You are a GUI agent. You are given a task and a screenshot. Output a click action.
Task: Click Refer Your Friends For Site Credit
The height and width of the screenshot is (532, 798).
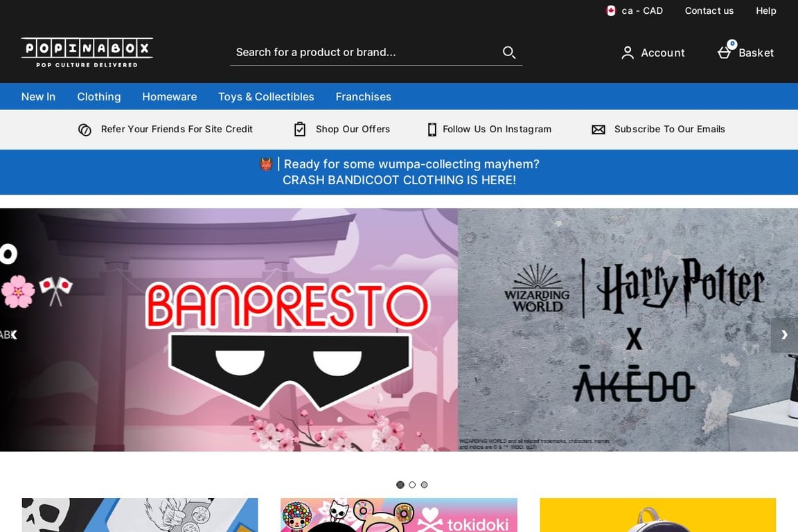tap(177, 130)
